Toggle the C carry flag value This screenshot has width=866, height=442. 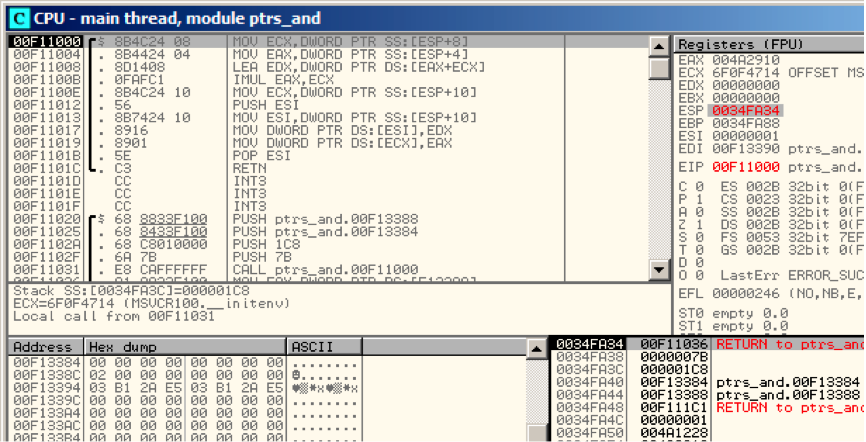tap(696, 186)
